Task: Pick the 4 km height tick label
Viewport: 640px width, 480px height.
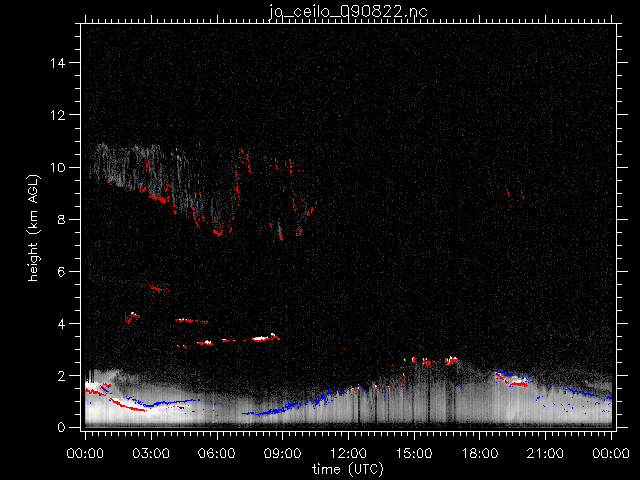Action: pos(67,323)
